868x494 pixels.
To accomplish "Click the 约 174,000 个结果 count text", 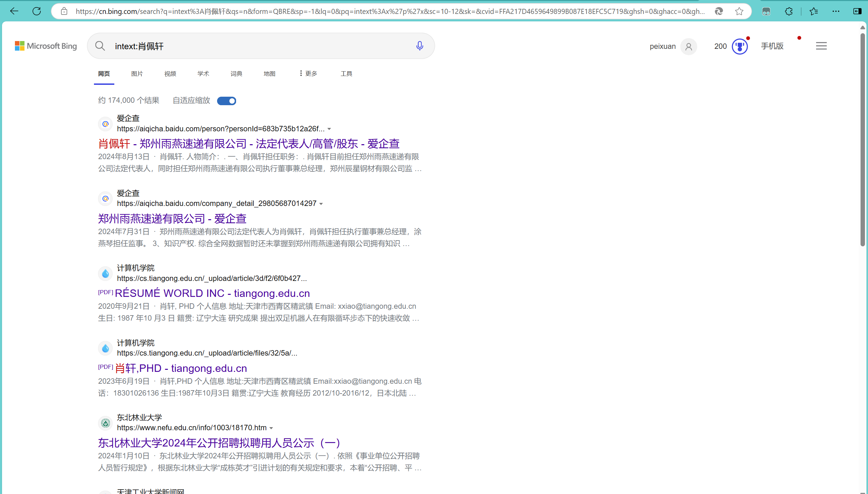I will click(129, 100).
